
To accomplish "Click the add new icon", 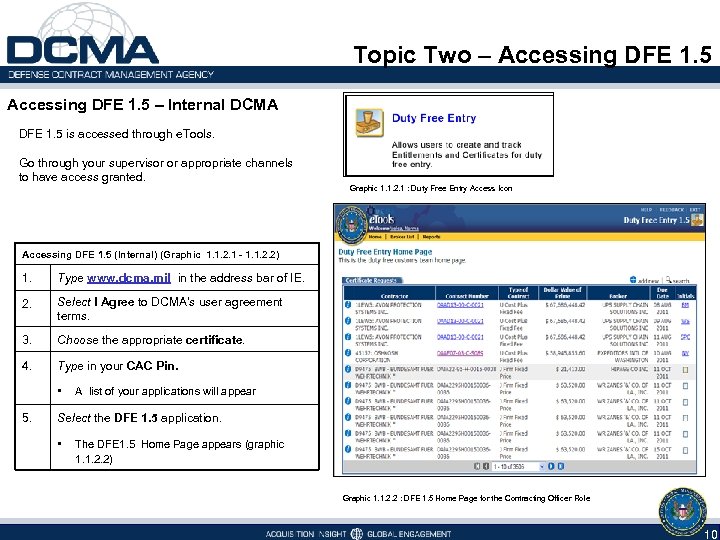I will tap(633, 279).
